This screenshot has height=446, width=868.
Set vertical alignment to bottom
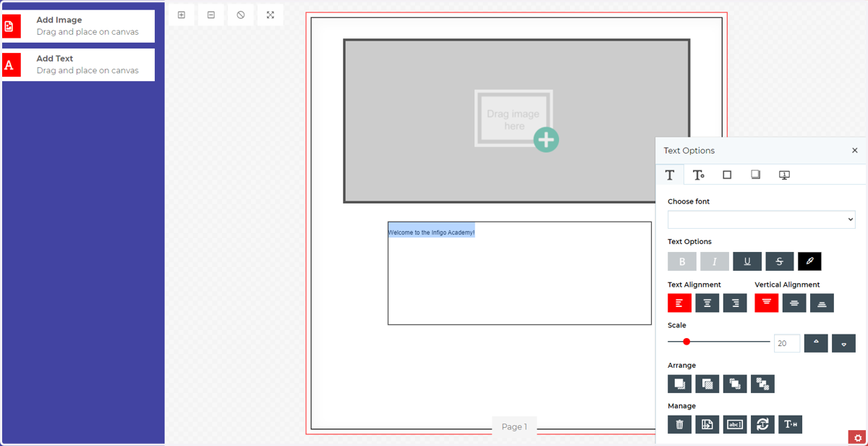point(822,303)
